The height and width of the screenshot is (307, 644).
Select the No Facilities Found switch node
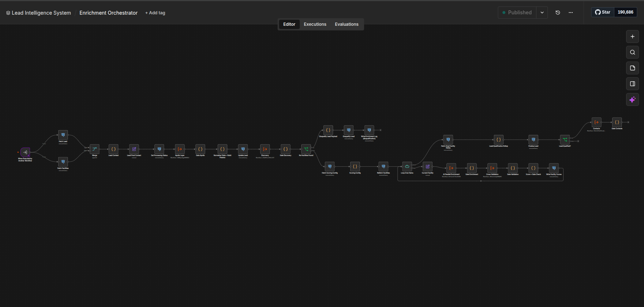(x=306, y=149)
